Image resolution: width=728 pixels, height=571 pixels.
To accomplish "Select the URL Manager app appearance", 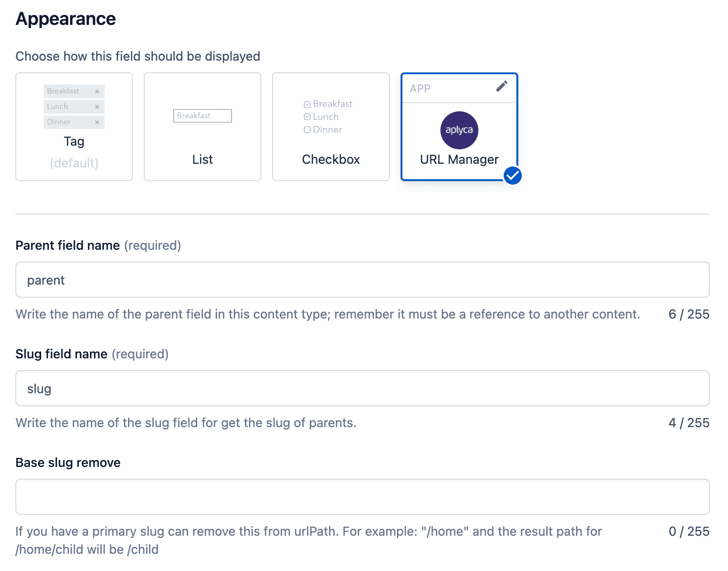I will [459, 159].
